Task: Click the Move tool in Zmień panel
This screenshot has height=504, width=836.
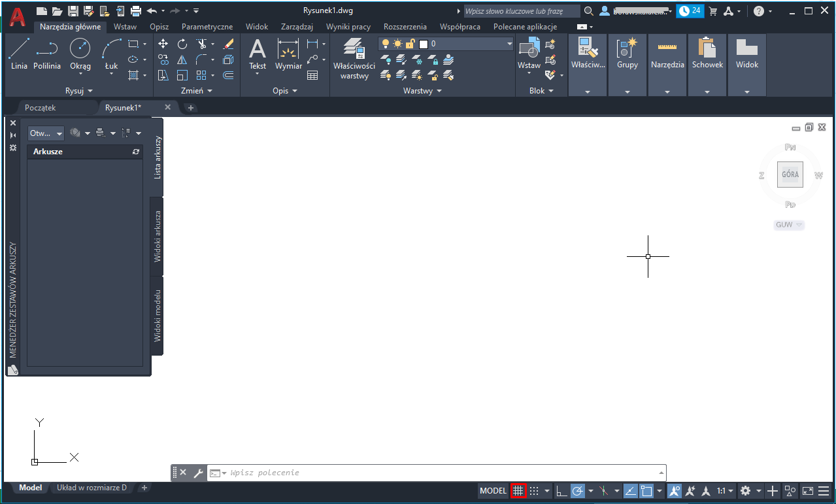Action: (163, 44)
